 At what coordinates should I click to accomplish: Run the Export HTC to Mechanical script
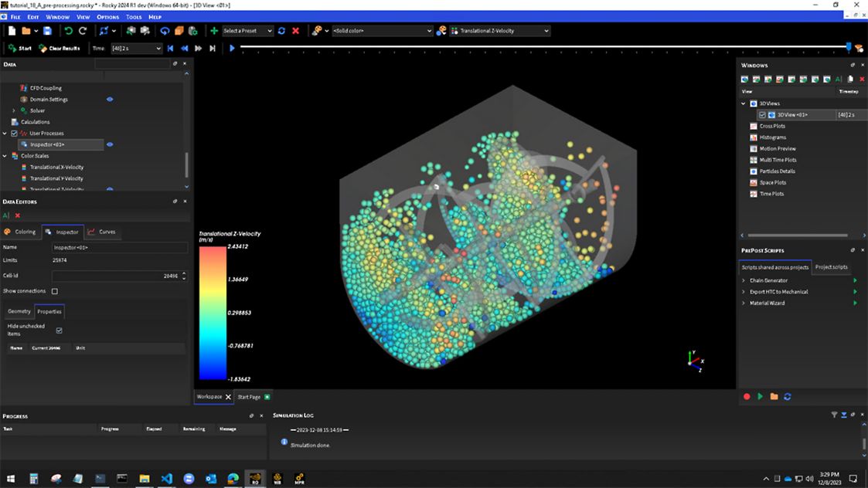click(x=856, y=292)
